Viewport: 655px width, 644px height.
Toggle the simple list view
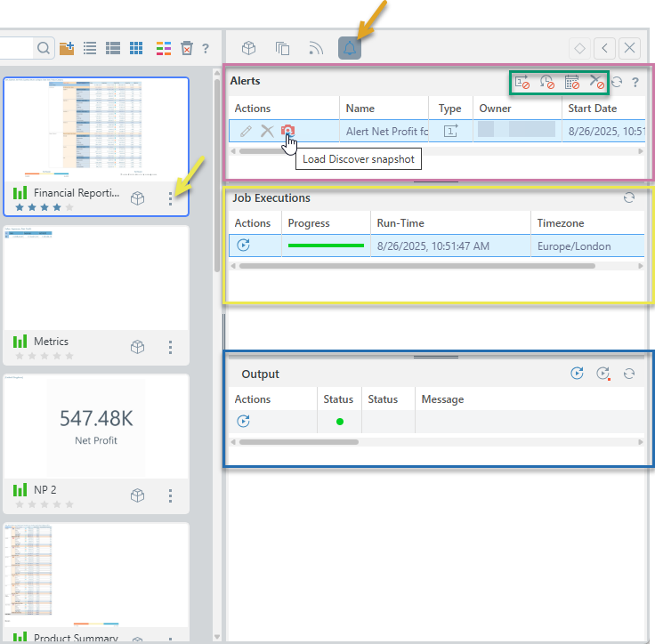pos(90,48)
